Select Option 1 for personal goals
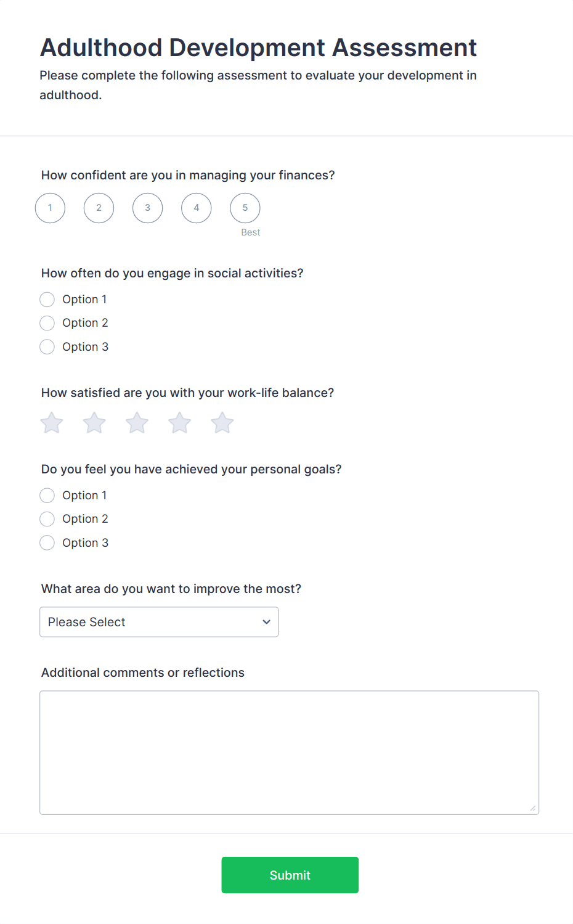 tap(47, 496)
